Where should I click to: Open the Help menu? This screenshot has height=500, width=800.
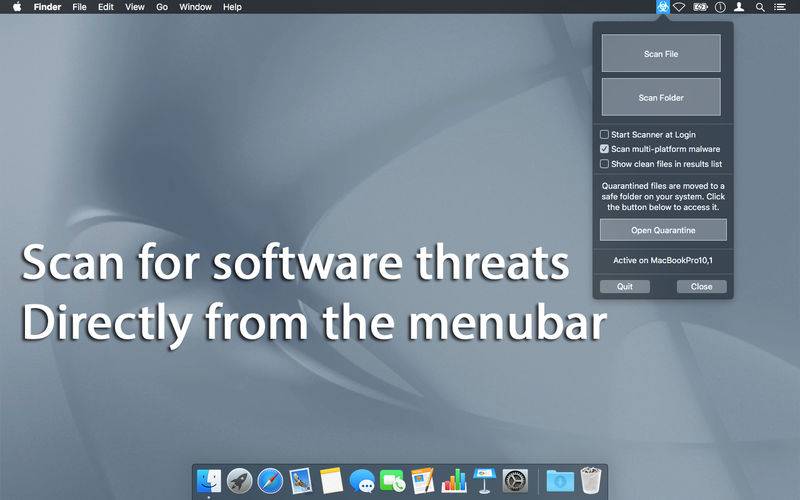(x=232, y=7)
